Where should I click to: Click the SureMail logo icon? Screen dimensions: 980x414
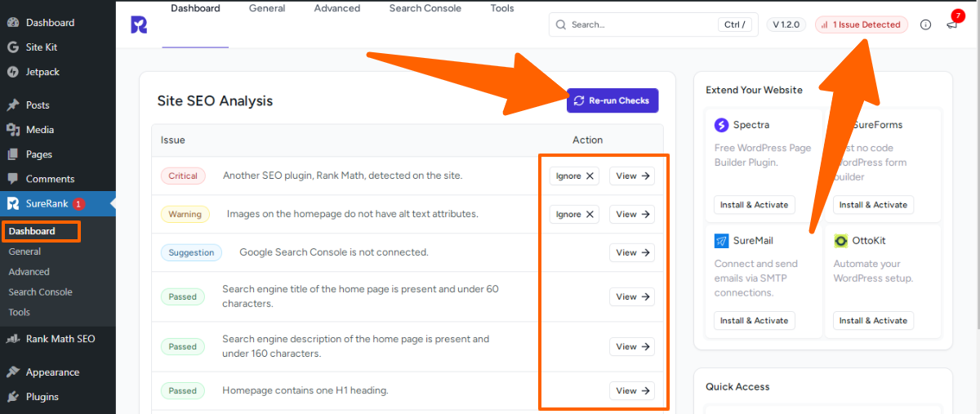(x=721, y=241)
